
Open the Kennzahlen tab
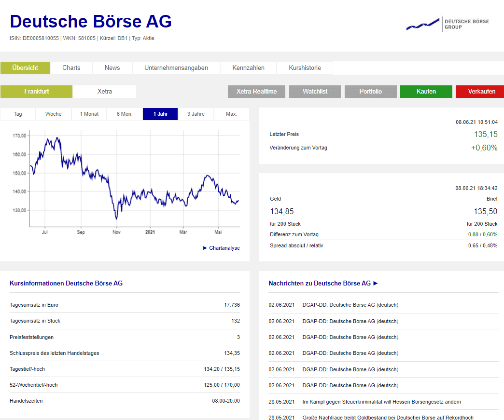tap(249, 68)
